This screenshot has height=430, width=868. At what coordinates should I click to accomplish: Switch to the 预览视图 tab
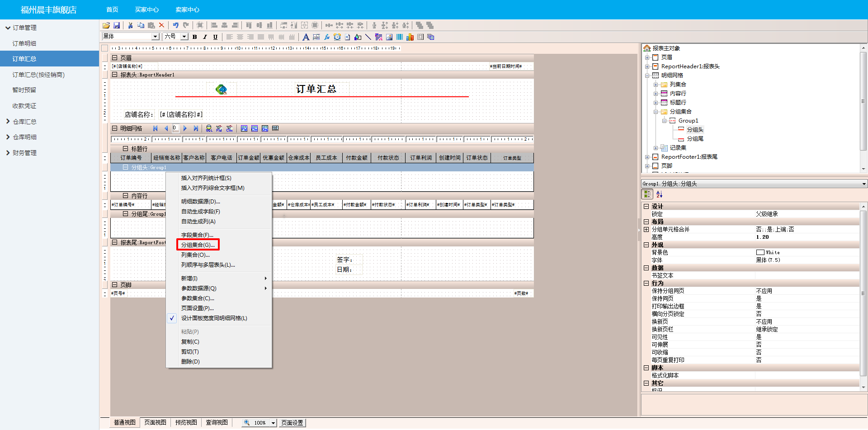point(186,422)
